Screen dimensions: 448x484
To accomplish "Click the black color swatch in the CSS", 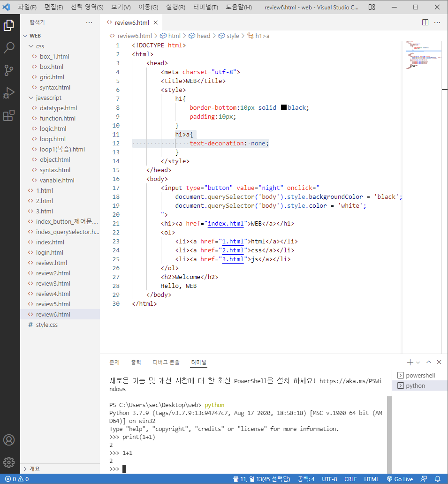I will (x=284, y=107).
